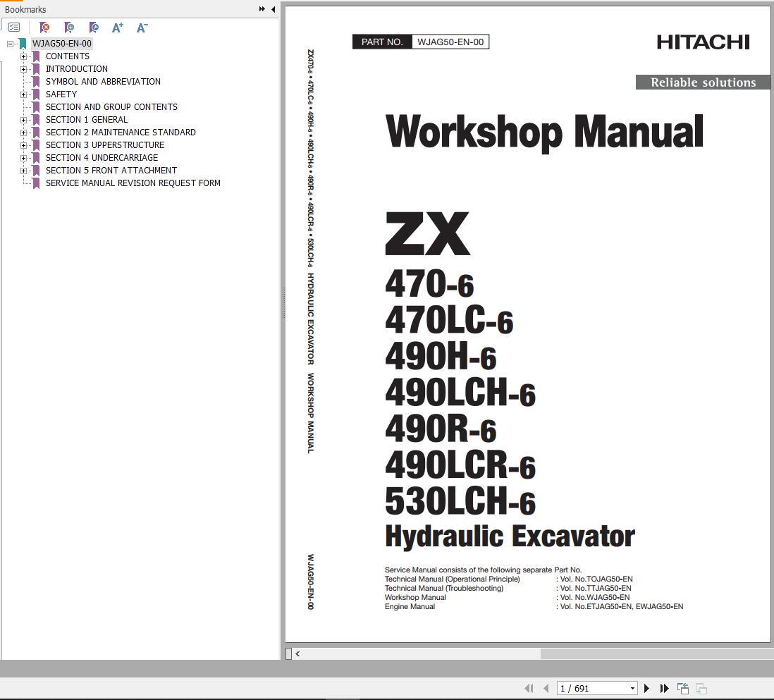Increase bookmark font size with A+
The height and width of the screenshot is (700, 774).
(x=118, y=27)
